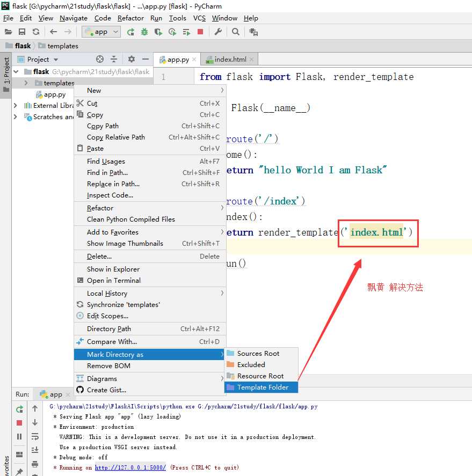Open the New submenu in context menu
472x476 pixels.
150,91
